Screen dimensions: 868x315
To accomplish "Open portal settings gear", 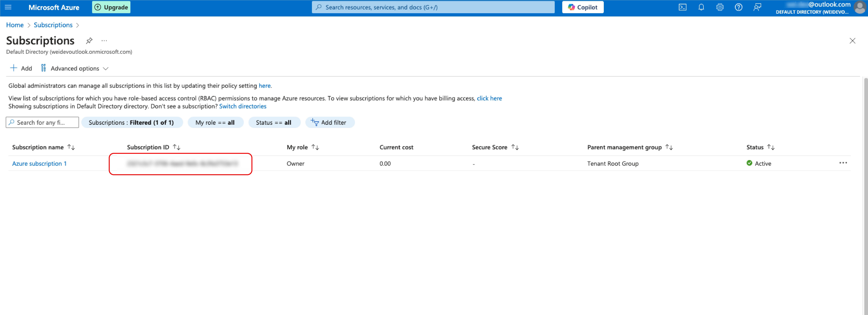I will pos(720,7).
